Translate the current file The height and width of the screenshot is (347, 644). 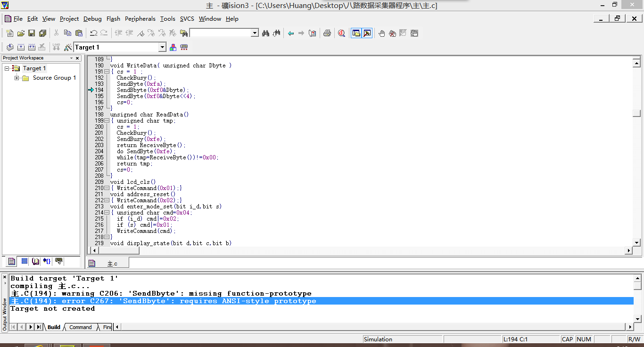tap(9, 47)
